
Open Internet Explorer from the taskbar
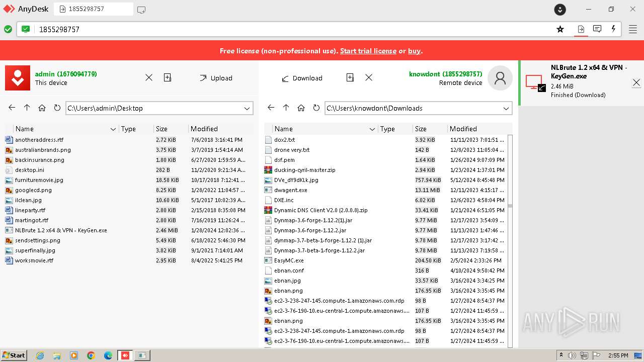[x=40, y=355]
